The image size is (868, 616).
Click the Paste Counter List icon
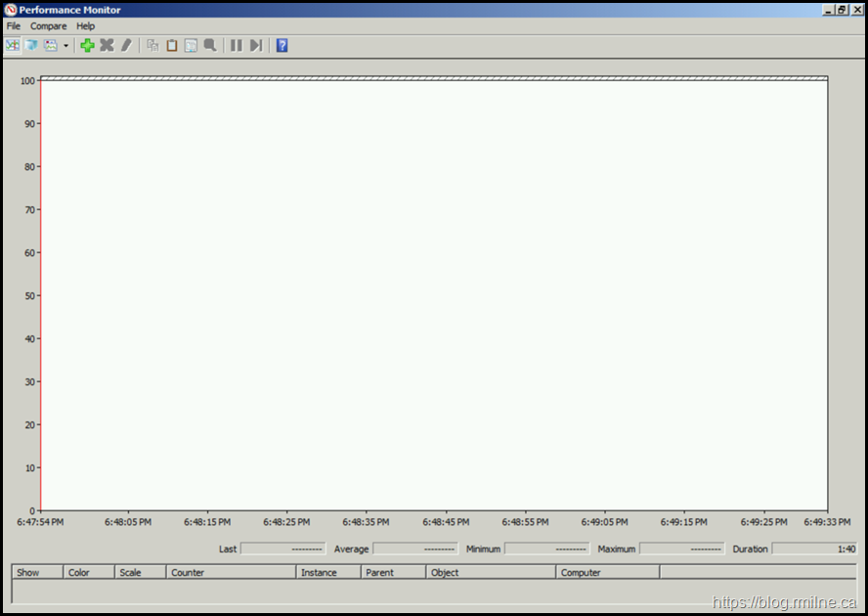[172, 45]
